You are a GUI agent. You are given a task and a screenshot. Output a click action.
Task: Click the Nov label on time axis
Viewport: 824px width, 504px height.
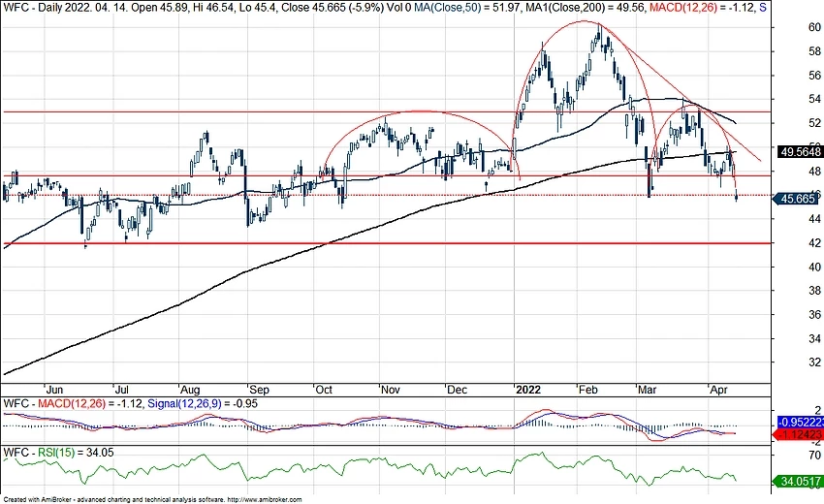tap(391, 390)
